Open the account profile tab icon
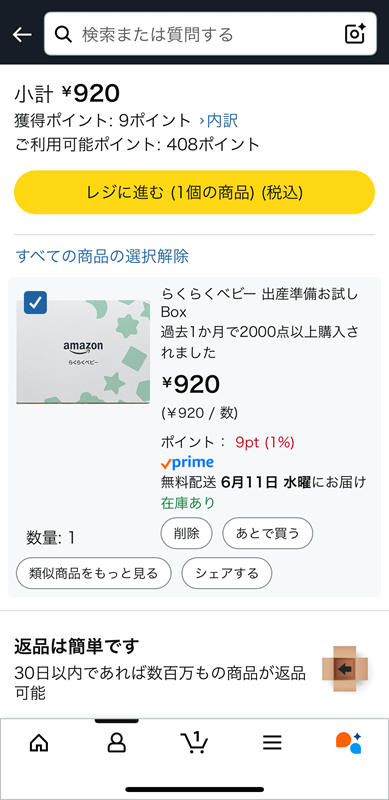 pos(116,743)
